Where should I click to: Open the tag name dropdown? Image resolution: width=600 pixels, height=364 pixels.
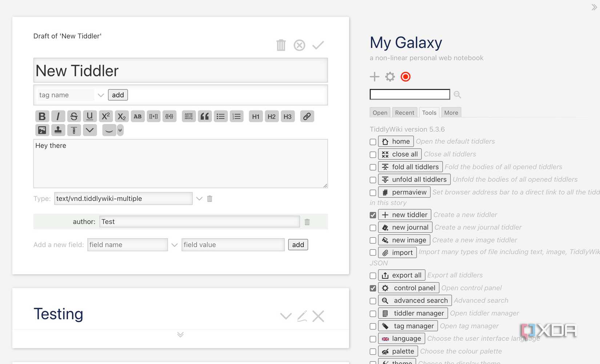pos(101,95)
